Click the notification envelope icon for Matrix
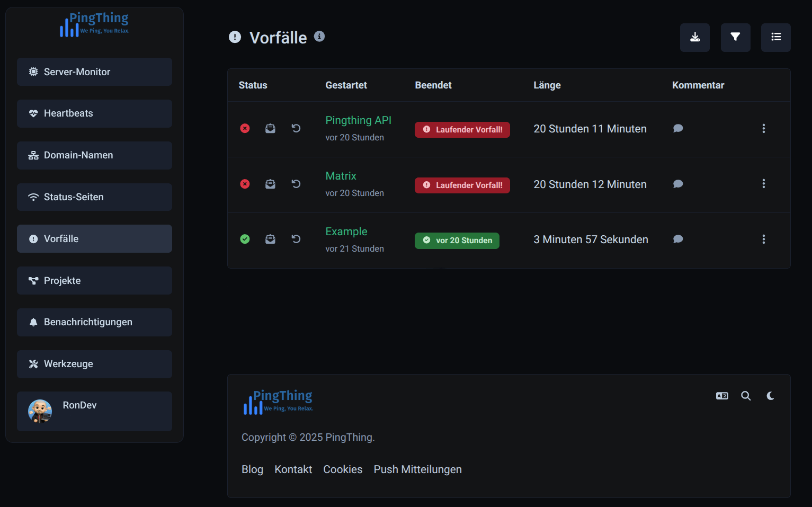 click(270, 184)
